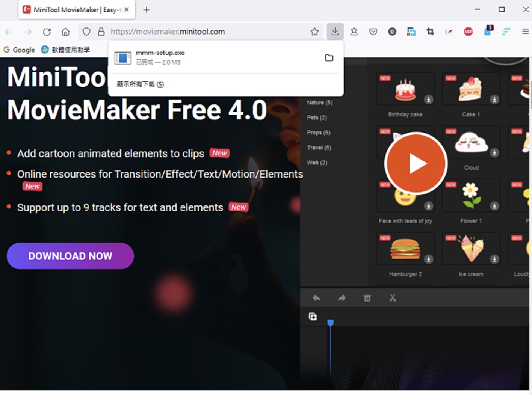
Task: View site security lock info
Action: [x=101, y=32]
